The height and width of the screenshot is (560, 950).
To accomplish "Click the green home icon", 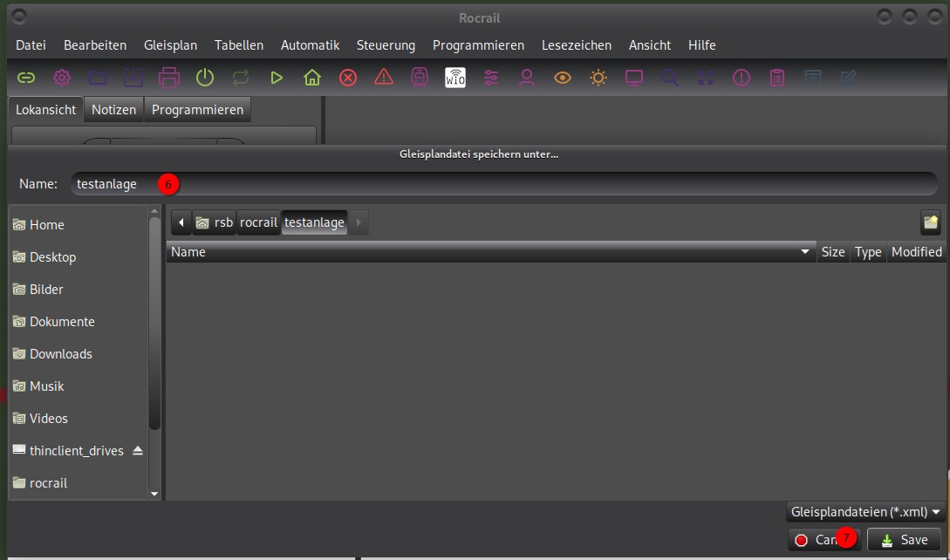I will pyautogui.click(x=312, y=78).
